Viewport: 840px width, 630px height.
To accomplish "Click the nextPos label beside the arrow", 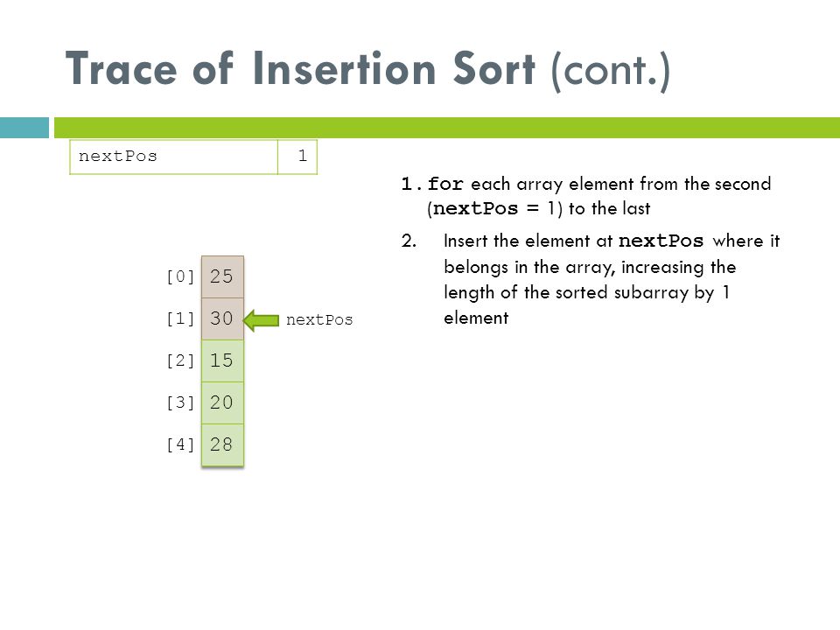I will 319,320.
